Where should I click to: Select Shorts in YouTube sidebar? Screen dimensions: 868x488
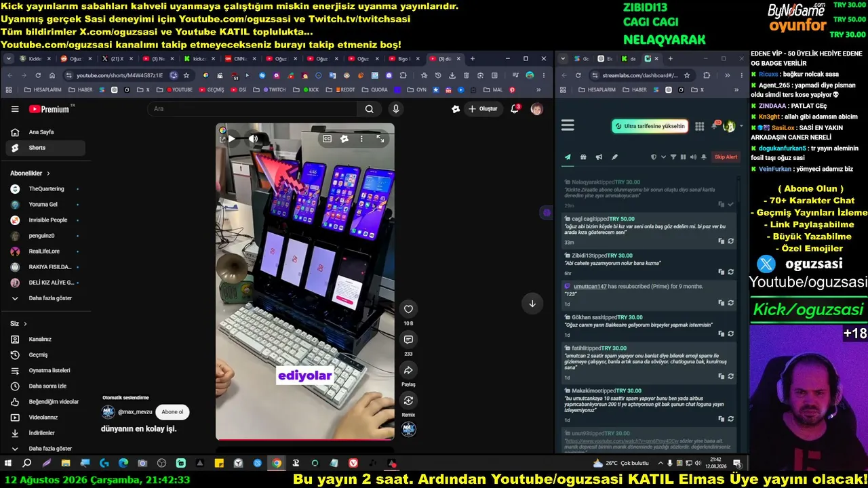pos(46,148)
